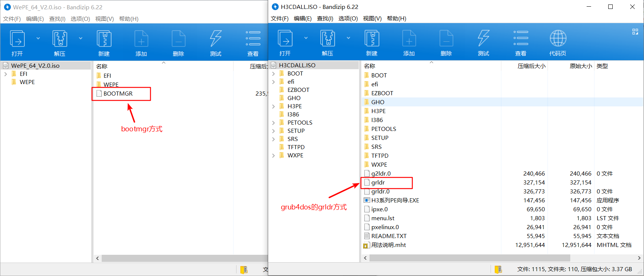Click horizontal scrollbar in H3CDALL file list
644x276 pixels.
point(470,258)
